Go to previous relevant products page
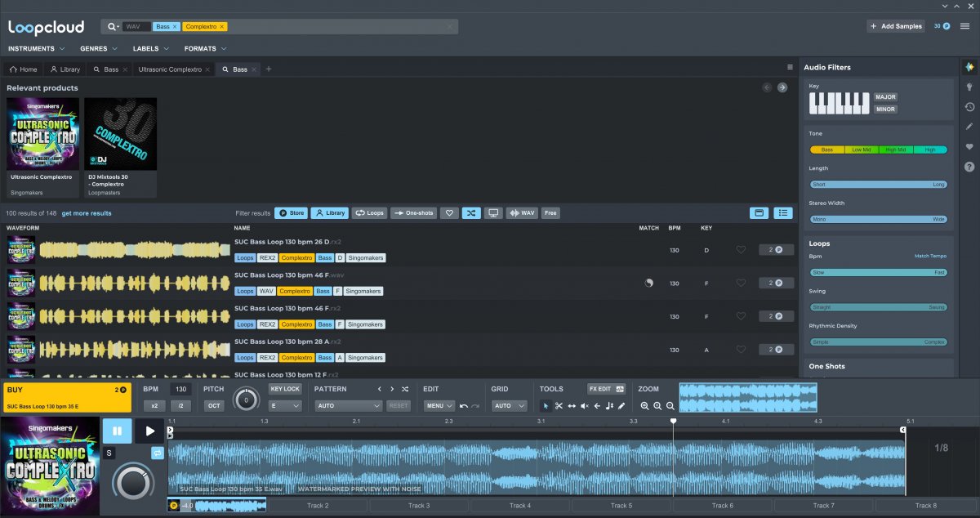The width and height of the screenshot is (980, 518). click(x=767, y=87)
